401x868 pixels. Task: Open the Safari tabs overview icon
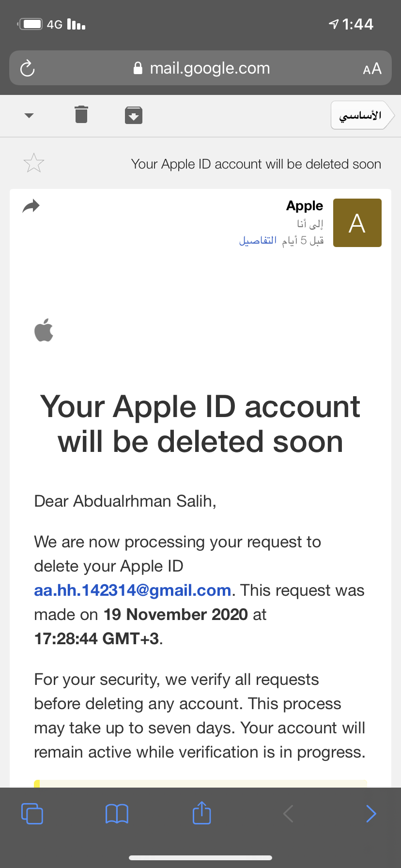point(32,813)
